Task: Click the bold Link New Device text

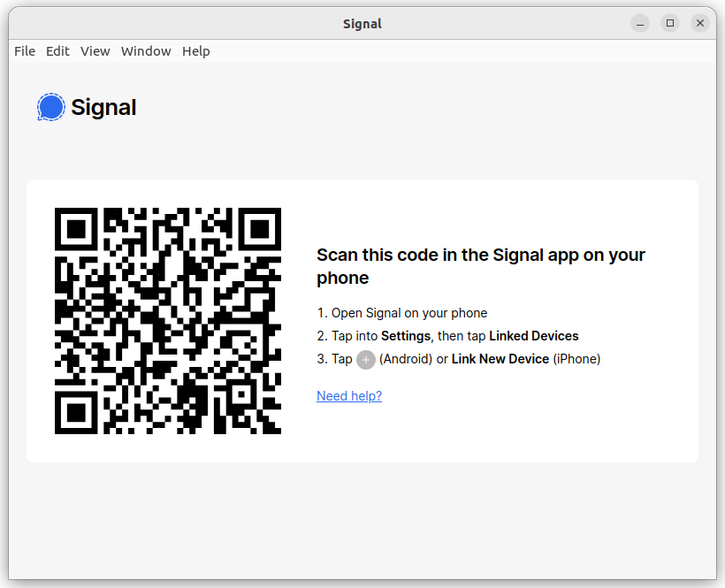Action: click(x=500, y=359)
